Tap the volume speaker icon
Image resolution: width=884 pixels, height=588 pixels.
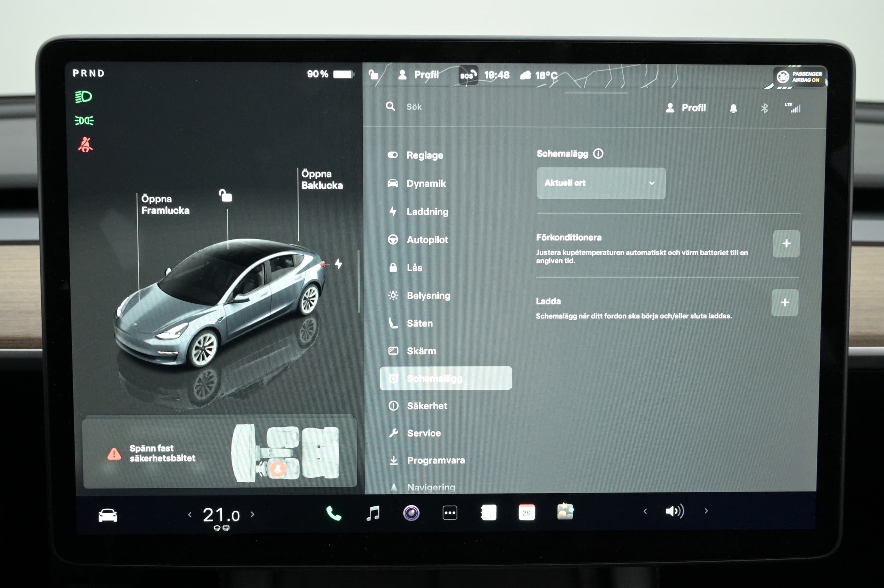coord(675,511)
